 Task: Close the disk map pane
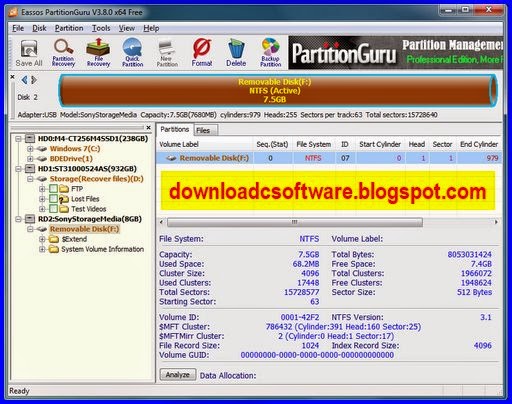(12, 77)
